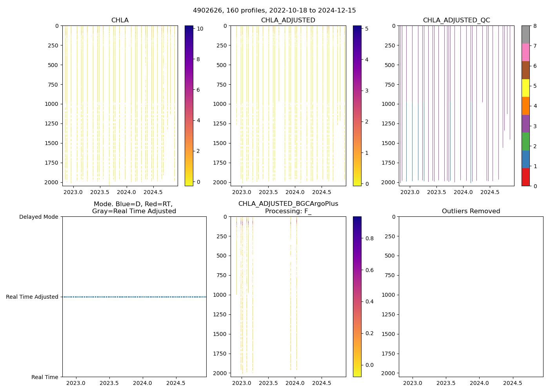Select the CHLA_ADJUSTED_QC plot title
549x392 pixels.
tap(456, 20)
